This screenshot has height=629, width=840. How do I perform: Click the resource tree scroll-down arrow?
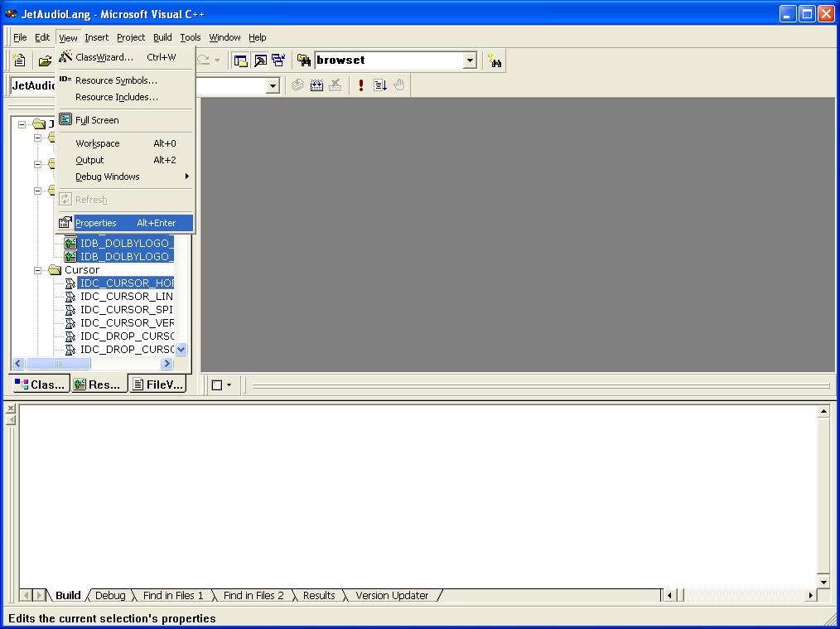(x=181, y=350)
